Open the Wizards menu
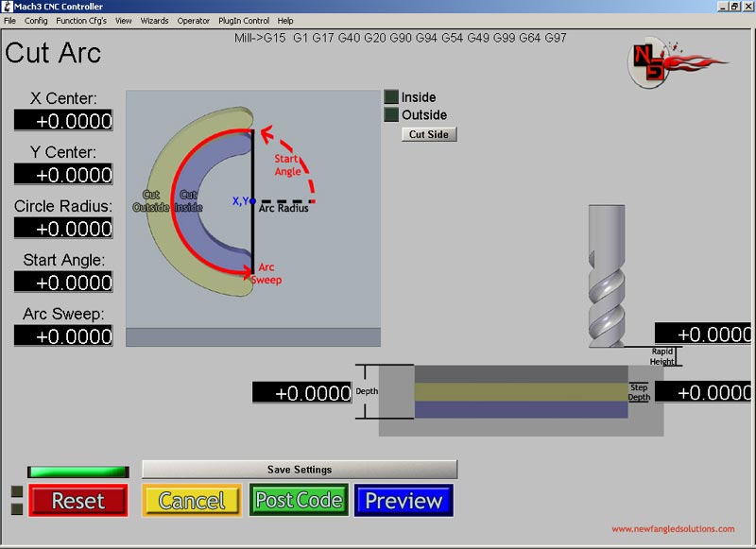The height and width of the screenshot is (549, 756). click(x=154, y=21)
